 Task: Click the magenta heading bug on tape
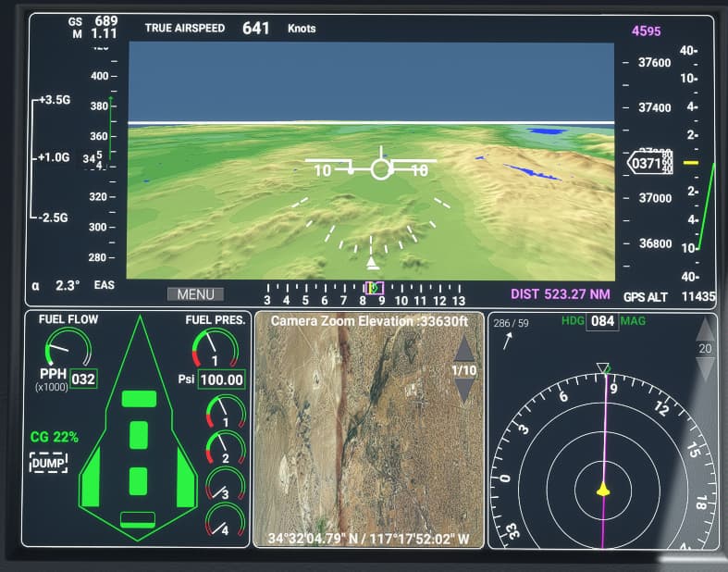click(x=375, y=288)
